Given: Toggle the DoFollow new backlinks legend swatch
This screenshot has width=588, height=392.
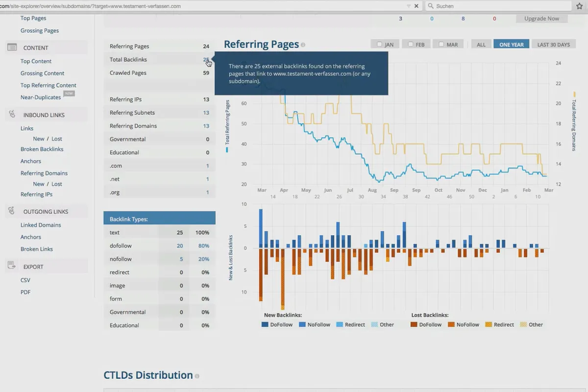Looking at the screenshot, I should tap(265, 324).
